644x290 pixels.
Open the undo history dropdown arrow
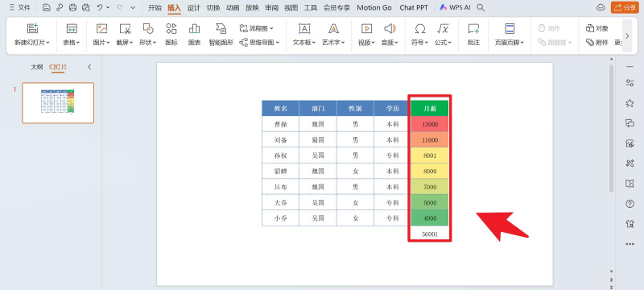coord(108,7)
